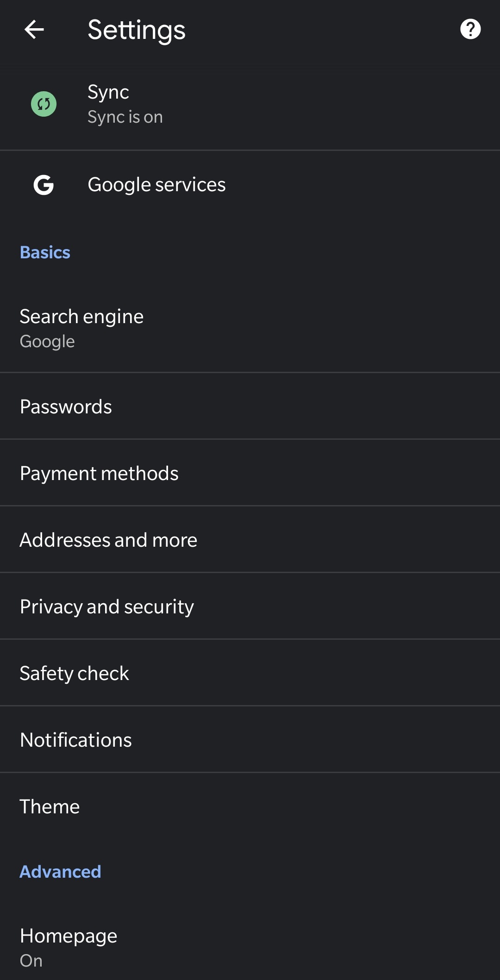Screen dimensions: 500x980
Task: Open Theme settings
Action: (250, 806)
